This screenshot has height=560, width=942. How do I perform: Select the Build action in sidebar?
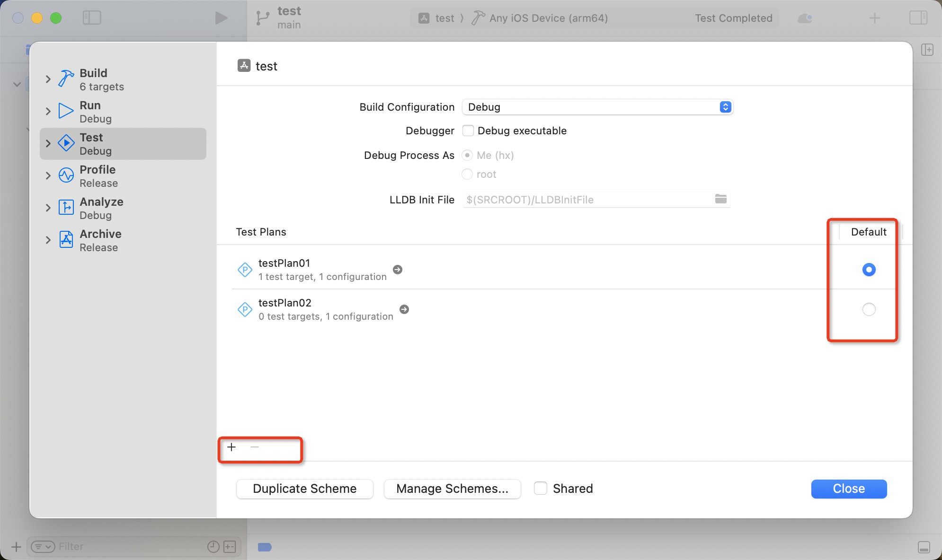point(123,79)
